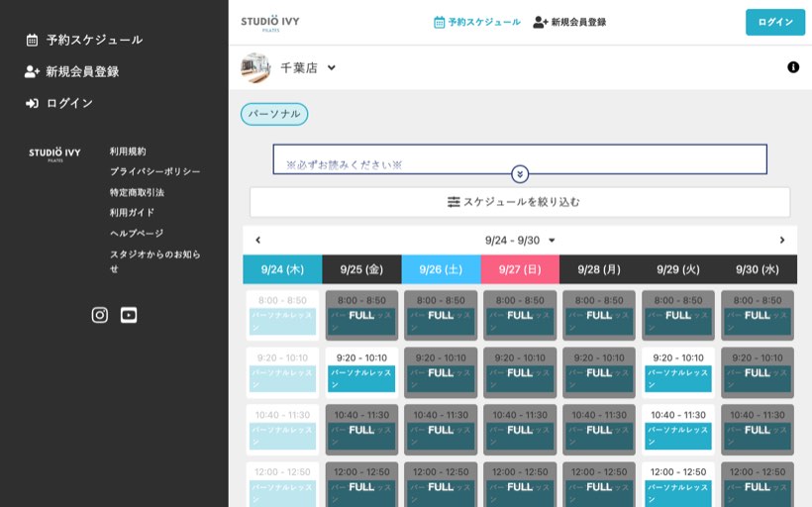Select the 9/28 (月) day header
This screenshot has width=812, height=507.
[599, 269]
